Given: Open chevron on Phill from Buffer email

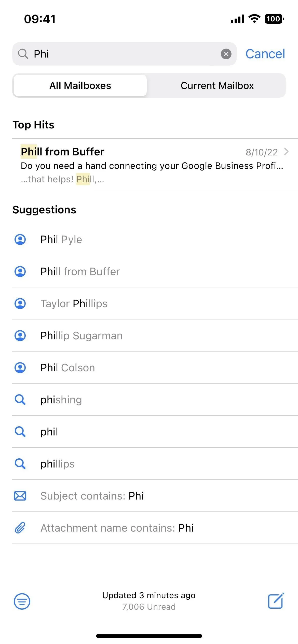Looking at the screenshot, I should (x=287, y=152).
